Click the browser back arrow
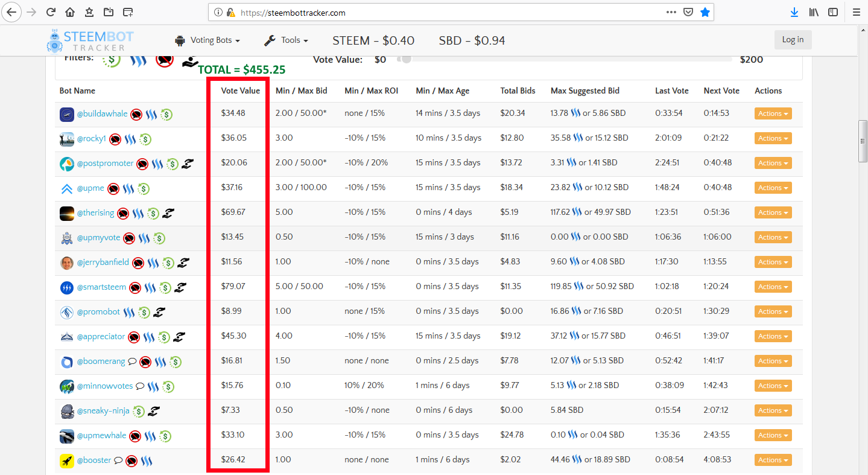This screenshot has width=868, height=475. point(13,12)
